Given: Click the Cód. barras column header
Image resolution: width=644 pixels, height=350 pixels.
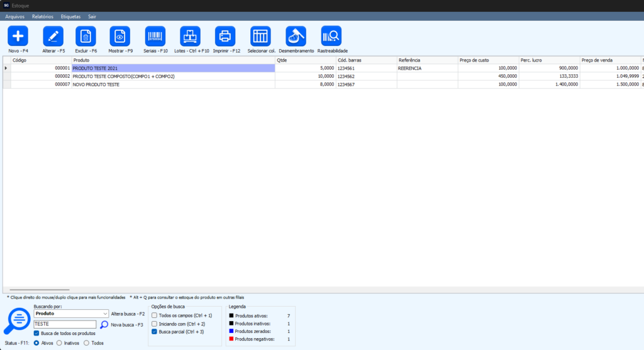Looking at the screenshot, I should [x=367, y=60].
